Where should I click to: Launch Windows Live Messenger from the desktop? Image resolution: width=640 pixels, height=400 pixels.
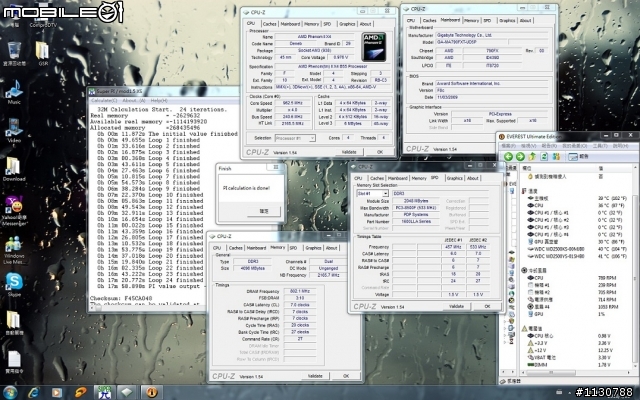[x=14, y=250]
